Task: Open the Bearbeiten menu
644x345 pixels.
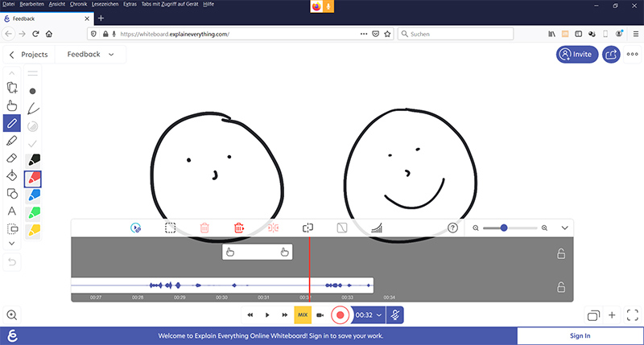Action: tap(31, 4)
